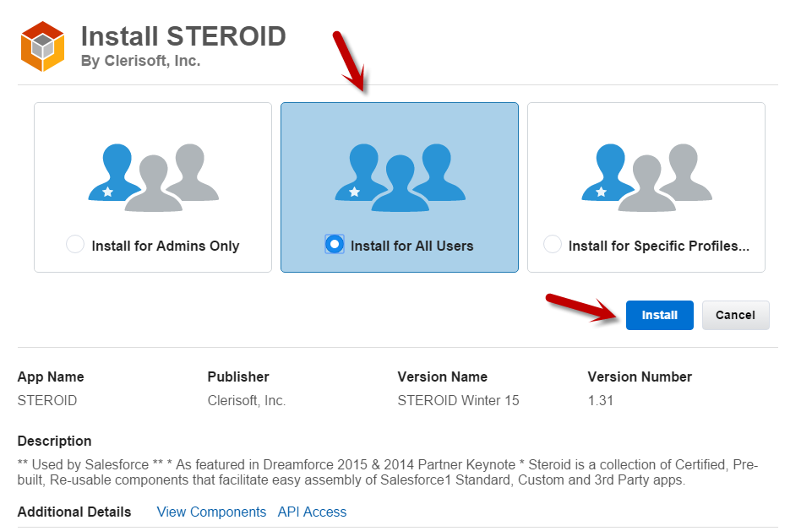Click the Install for Admins Only label
812x531 pixels.
166,246
